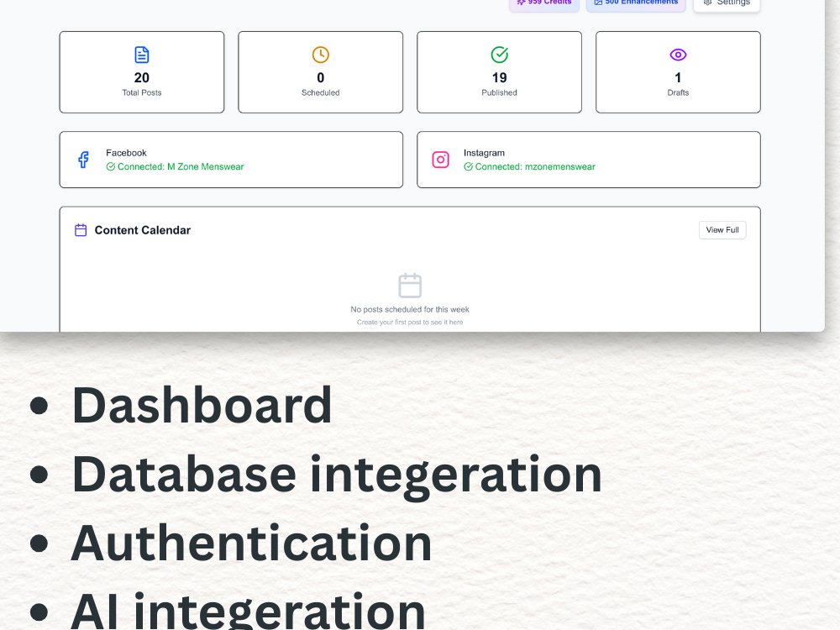
Task: Click the 'Content Calendar' heading
Action: pyautogui.click(x=143, y=230)
